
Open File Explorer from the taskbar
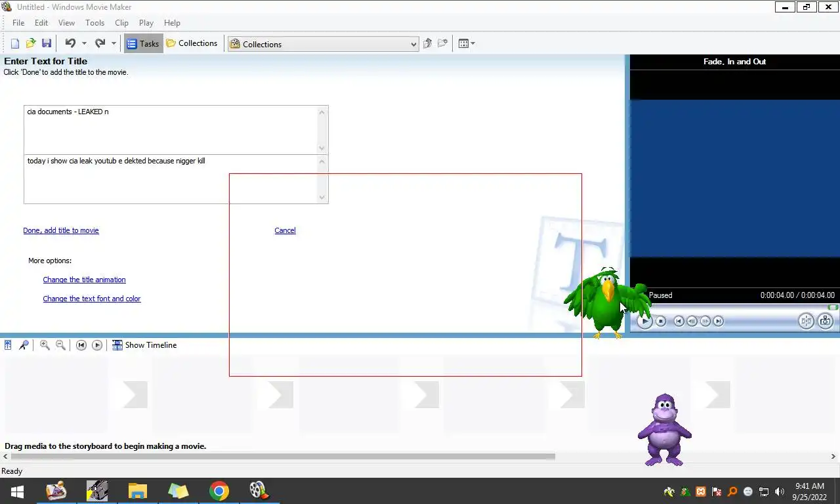coord(137,491)
